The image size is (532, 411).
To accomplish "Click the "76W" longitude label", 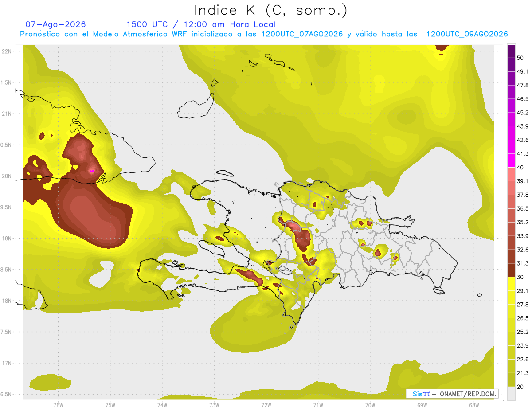I will click(x=58, y=405).
